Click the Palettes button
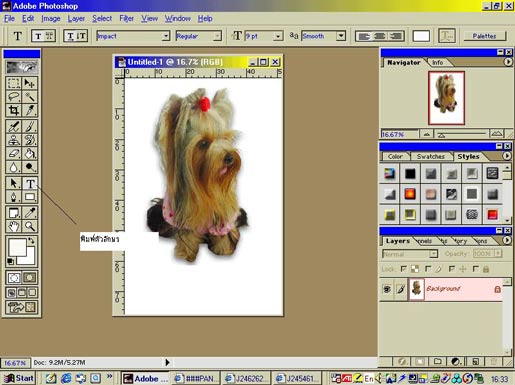The image size is (515, 385). pyautogui.click(x=484, y=36)
